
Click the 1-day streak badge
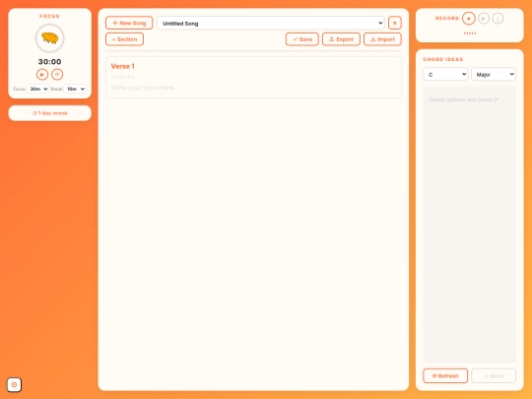point(50,113)
